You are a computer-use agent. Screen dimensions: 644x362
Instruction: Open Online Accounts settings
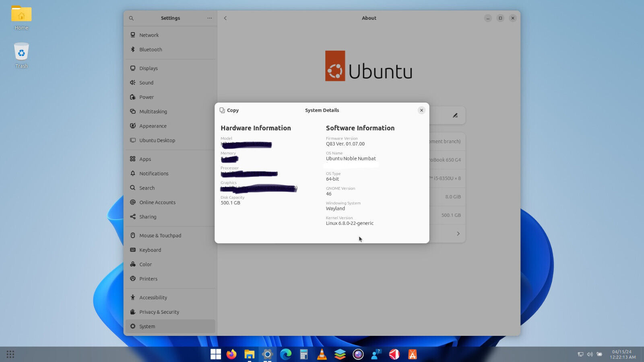tap(170, 203)
